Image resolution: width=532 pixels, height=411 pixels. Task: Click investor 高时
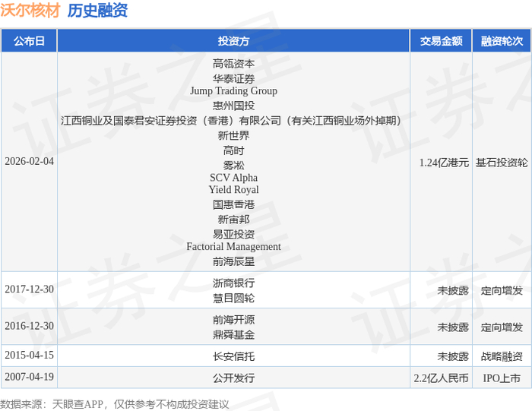pos(233,150)
